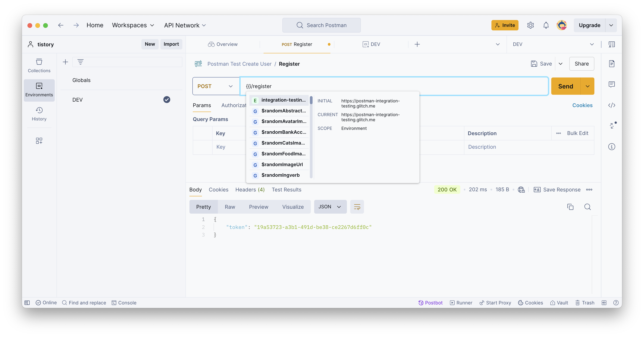Open the History sidebar panel
The height and width of the screenshot is (337, 644).
(x=39, y=114)
